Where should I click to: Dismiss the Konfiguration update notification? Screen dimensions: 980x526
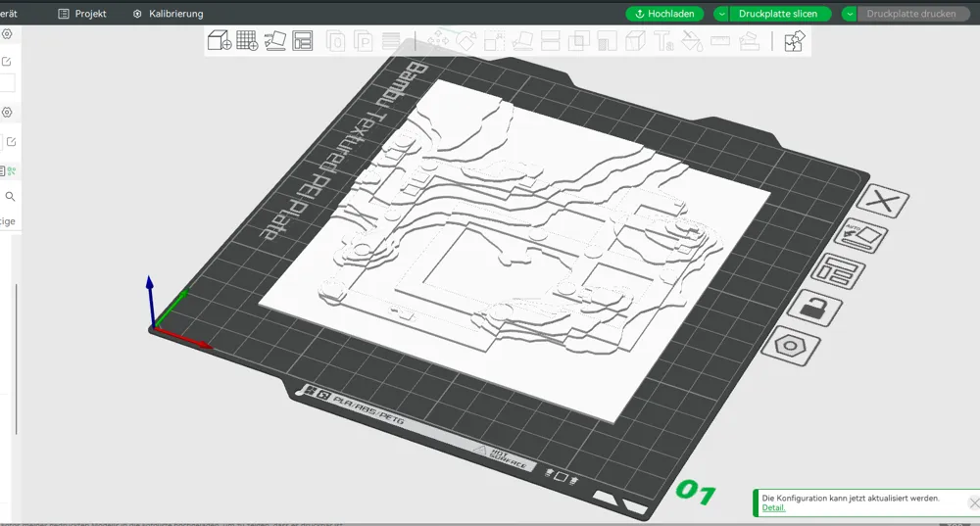(973, 502)
